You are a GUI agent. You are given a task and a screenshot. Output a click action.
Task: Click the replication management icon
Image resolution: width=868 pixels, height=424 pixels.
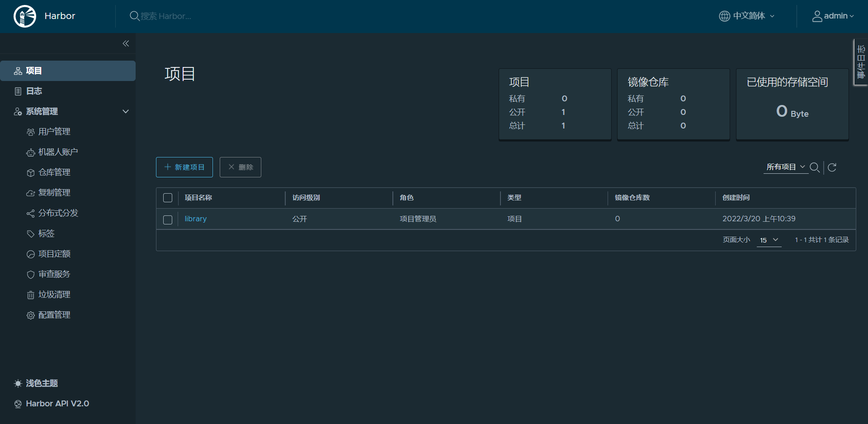30,192
